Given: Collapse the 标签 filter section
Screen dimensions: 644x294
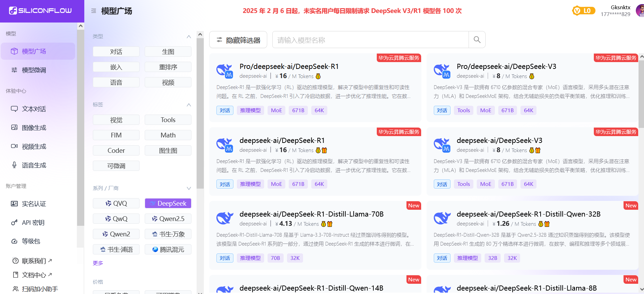Looking at the screenshot, I should [189, 105].
